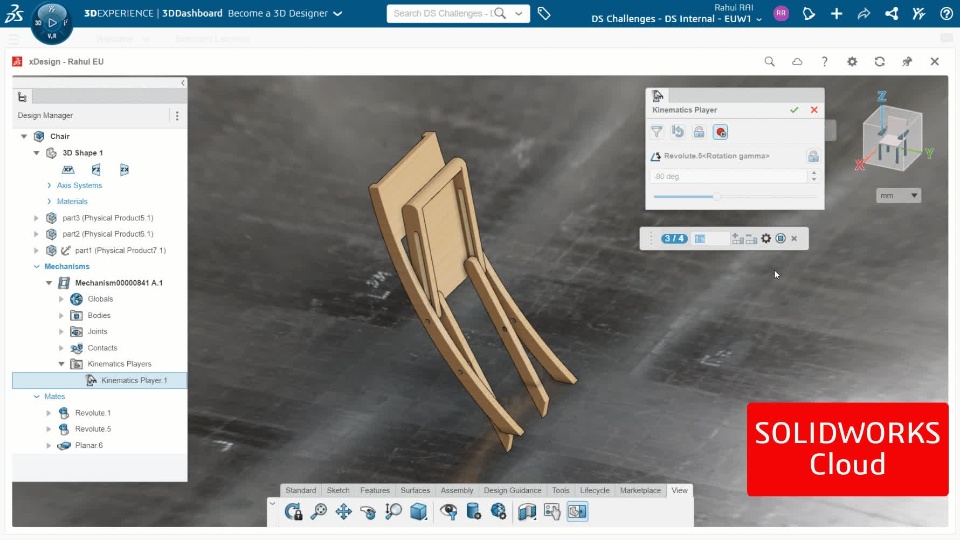Open the Lifecycle tab

click(594, 490)
